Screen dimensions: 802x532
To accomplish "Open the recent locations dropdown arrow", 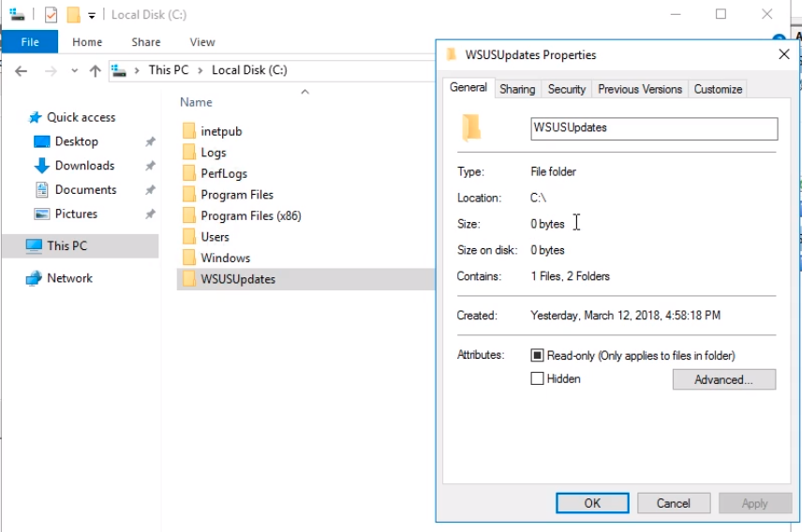I will (75, 71).
